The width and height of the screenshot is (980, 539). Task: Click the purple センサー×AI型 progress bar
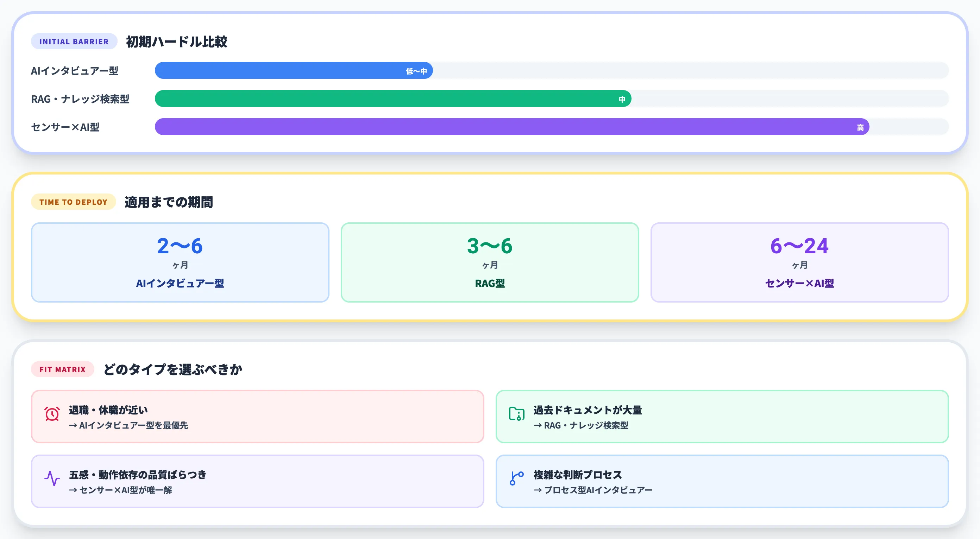click(x=512, y=127)
